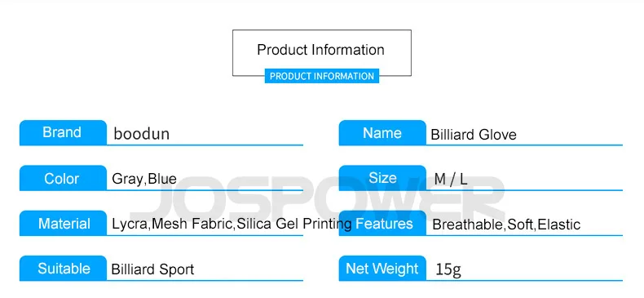Click the Suitable blue label
The width and height of the screenshot is (644, 298).
[x=63, y=269]
